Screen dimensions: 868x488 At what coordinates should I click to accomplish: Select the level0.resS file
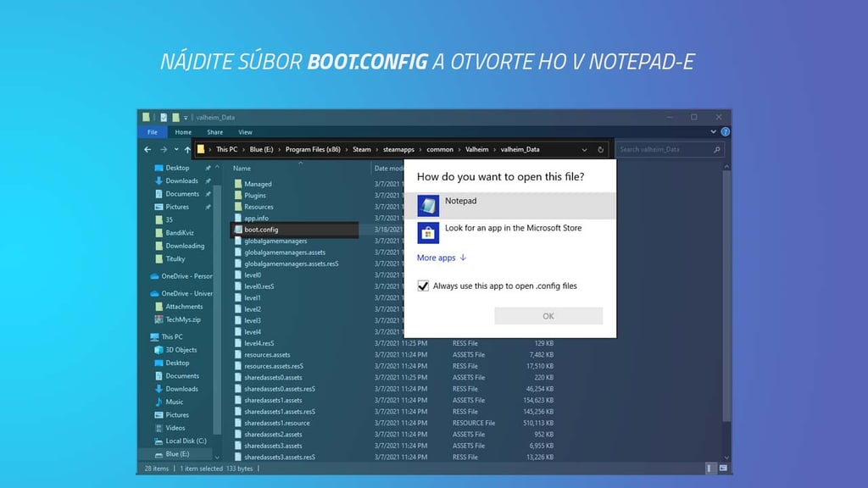pos(259,286)
